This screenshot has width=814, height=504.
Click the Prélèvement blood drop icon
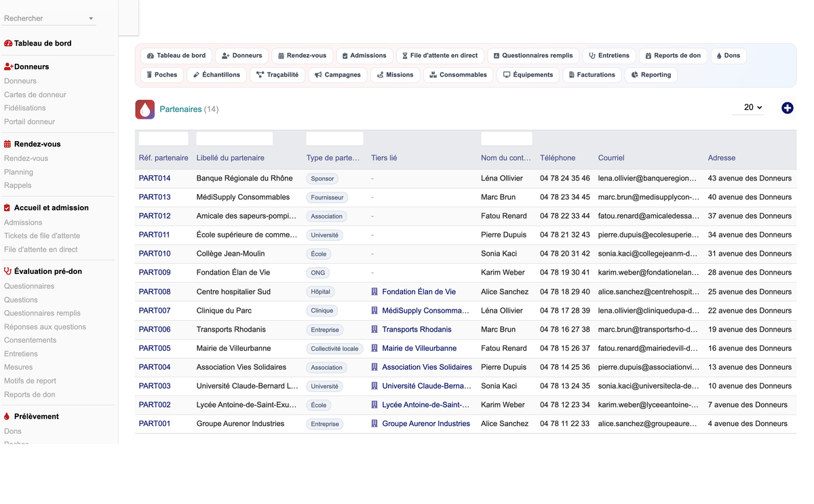point(7,416)
